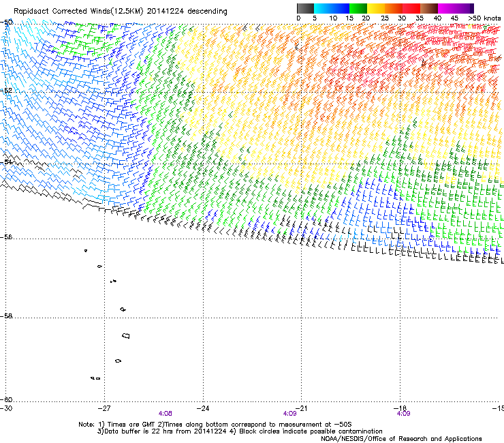Click the 4:09 time label beside -21 longitude
This screenshot has height=443, width=504.
click(289, 414)
